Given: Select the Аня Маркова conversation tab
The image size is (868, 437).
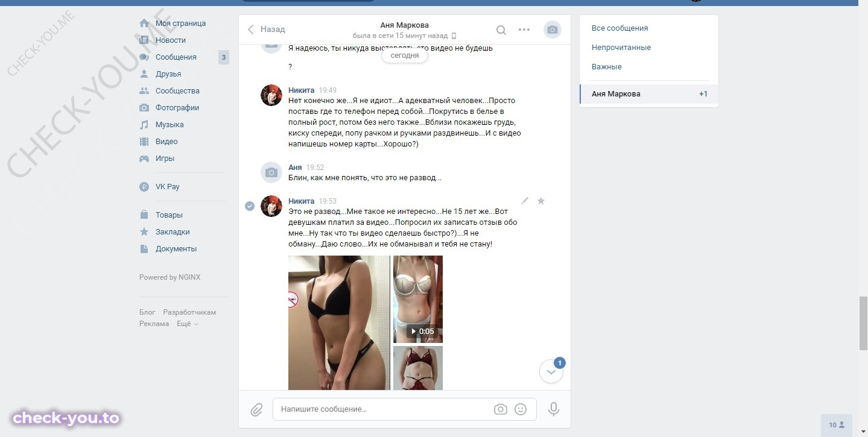Looking at the screenshot, I should click(649, 94).
